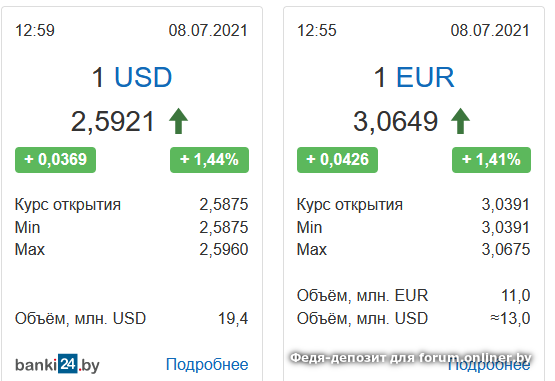Click the USD opening rate 2,5875
This screenshot has height=381, width=555.
(224, 205)
